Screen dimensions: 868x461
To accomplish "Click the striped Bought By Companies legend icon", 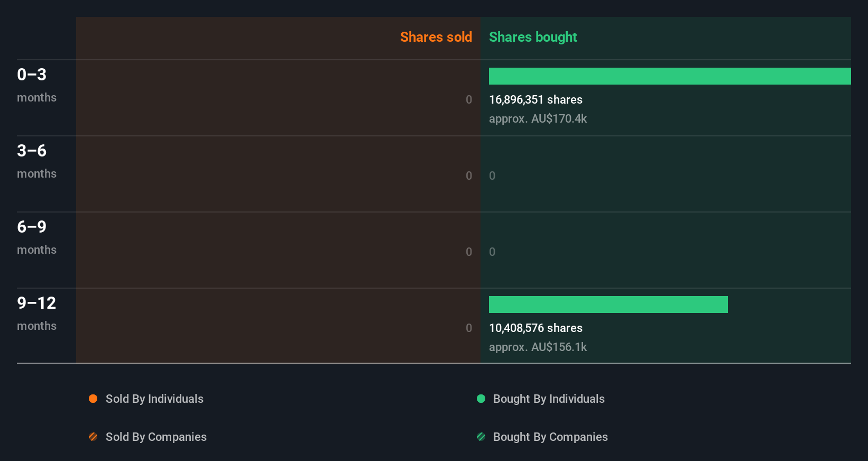I will coord(481,437).
